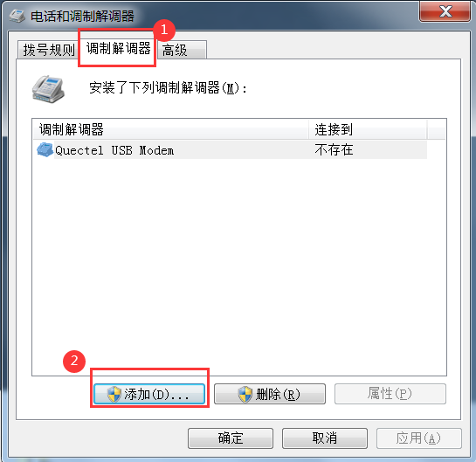Select the blue modem icon beside Quectel USB Modem
This screenshot has height=462, width=476.
[x=45, y=149]
